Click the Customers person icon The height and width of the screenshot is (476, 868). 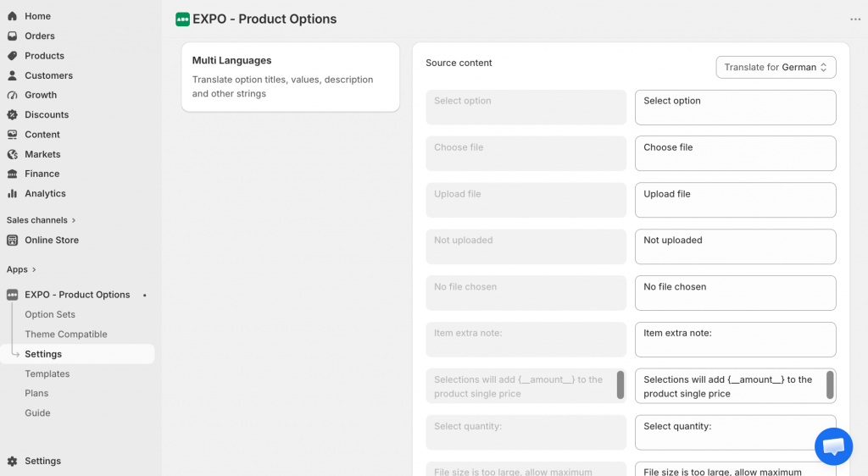coord(12,75)
